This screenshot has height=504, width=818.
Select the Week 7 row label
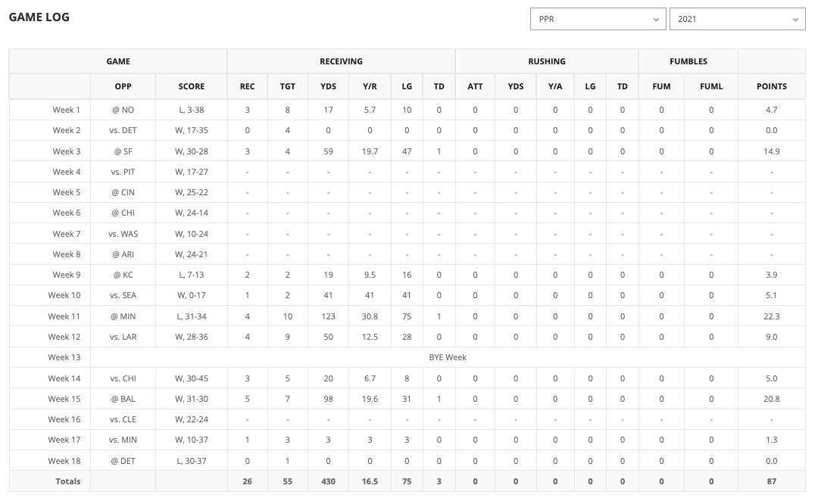66,234
